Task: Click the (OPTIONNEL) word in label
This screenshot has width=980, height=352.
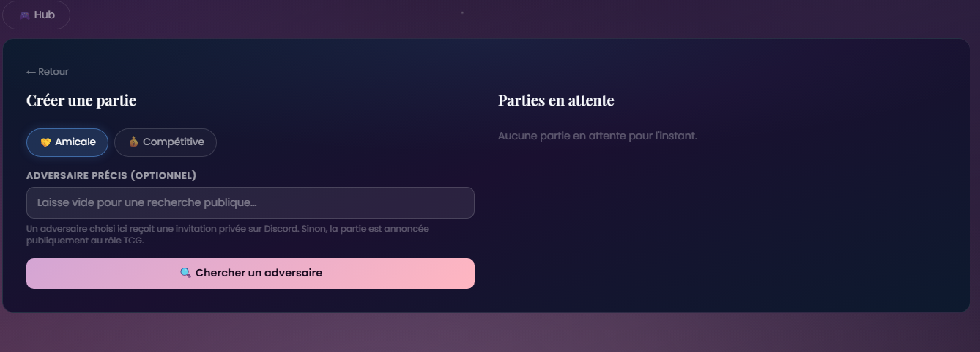Action: tap(163, 176)
